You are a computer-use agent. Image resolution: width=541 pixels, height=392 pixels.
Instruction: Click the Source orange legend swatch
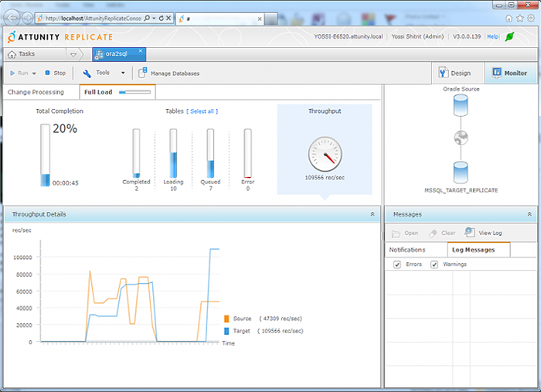coord(226,319)
